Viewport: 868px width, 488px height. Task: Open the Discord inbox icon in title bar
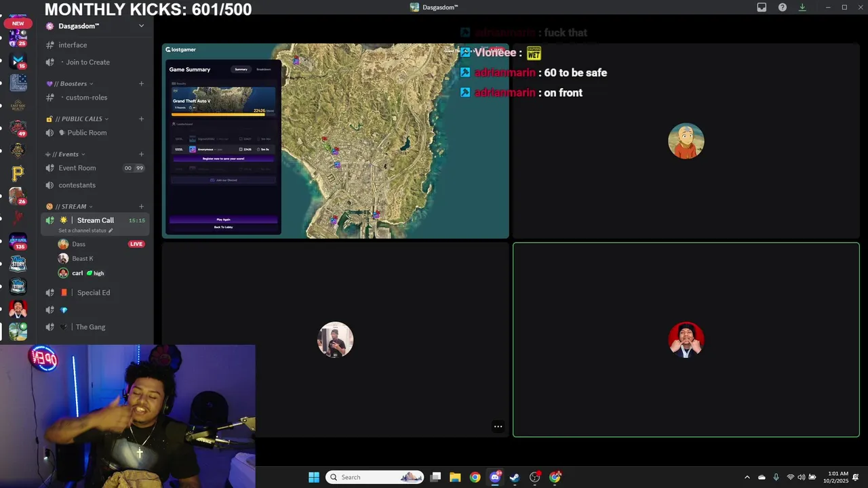coord(762,7)
